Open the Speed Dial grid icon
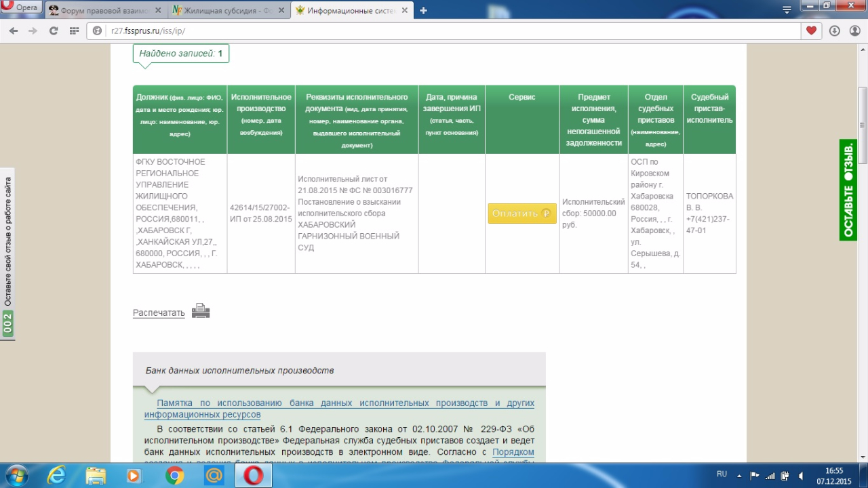The height and width of the screenshot is (488, 868). [x=74, y=30]
